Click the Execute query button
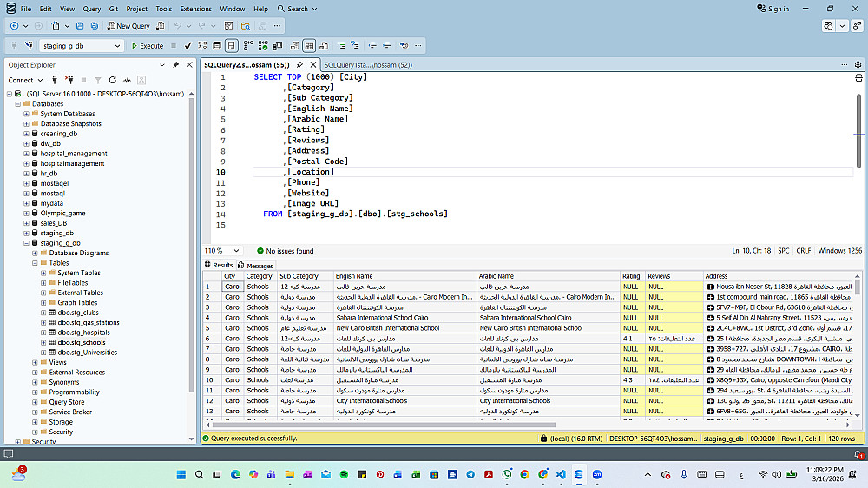Image resolution: width=868 pixels, height=488 pixels. [147, 46]
